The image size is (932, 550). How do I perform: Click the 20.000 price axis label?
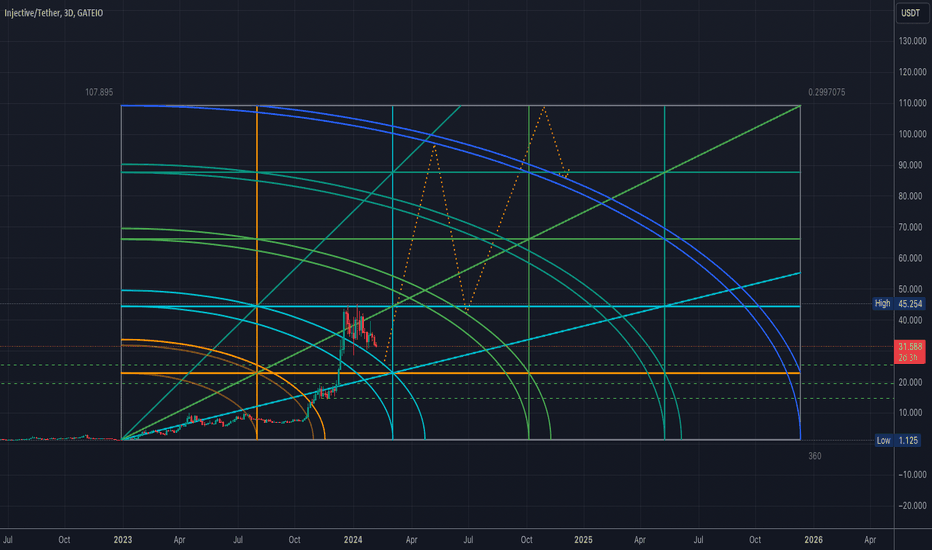(x=911, y=382)
